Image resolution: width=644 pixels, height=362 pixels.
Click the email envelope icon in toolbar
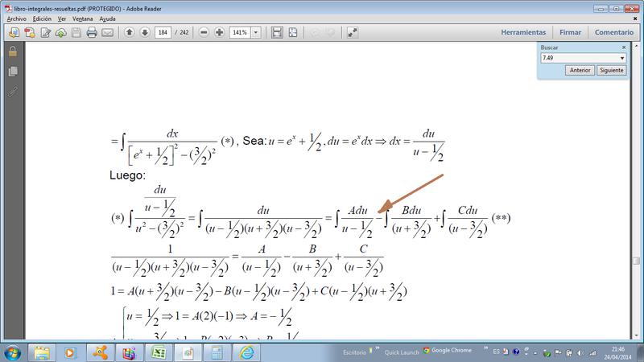pos(108,33)
